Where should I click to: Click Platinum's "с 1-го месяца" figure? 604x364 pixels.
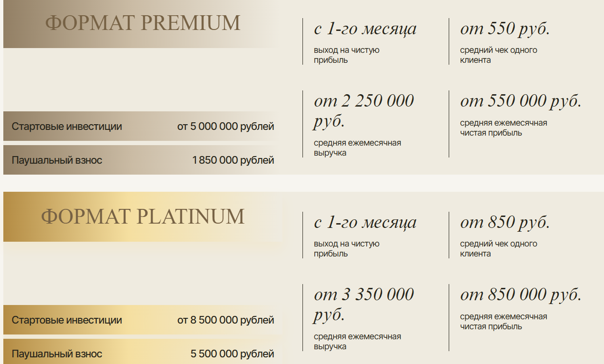pyautogui.click(x=365, y=223)
